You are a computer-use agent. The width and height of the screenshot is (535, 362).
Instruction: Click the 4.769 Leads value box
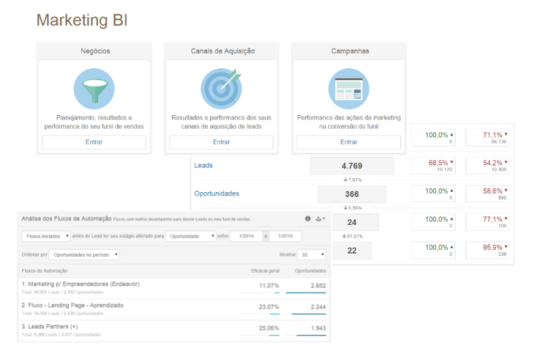(352, 166)
